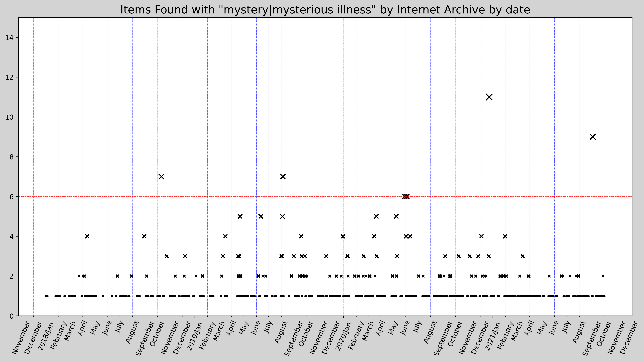Click the value 2 marker in late September 2021
Viewport: 644px width, 362px height.
[x=603, y=276]
